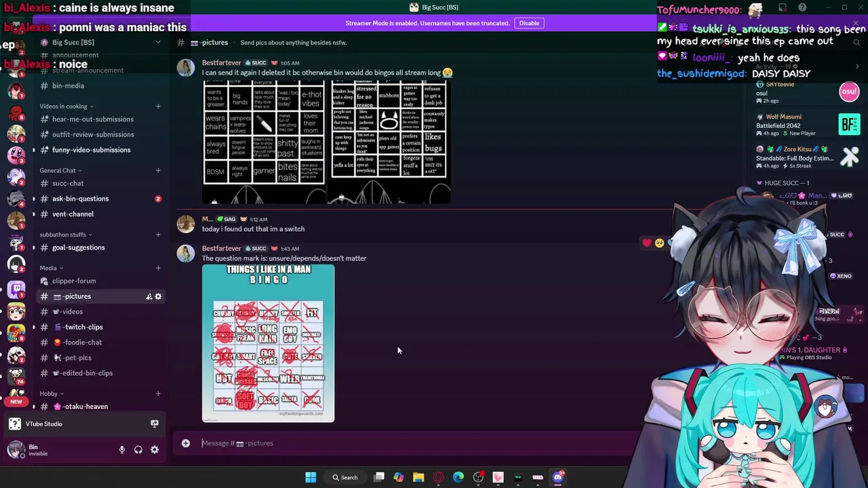Open Task View on taskbar
Viewport: 868px width, 488px height.
coord(379,477)
